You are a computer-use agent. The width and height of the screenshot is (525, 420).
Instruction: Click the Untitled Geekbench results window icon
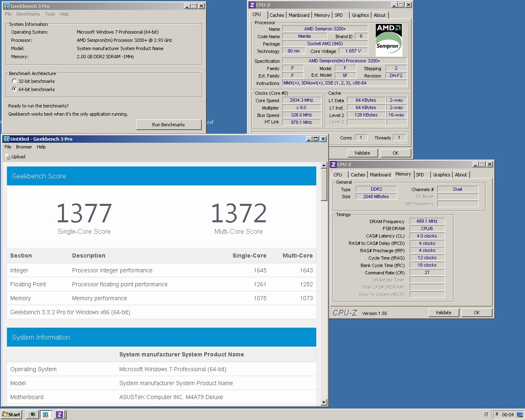(7, 139)
